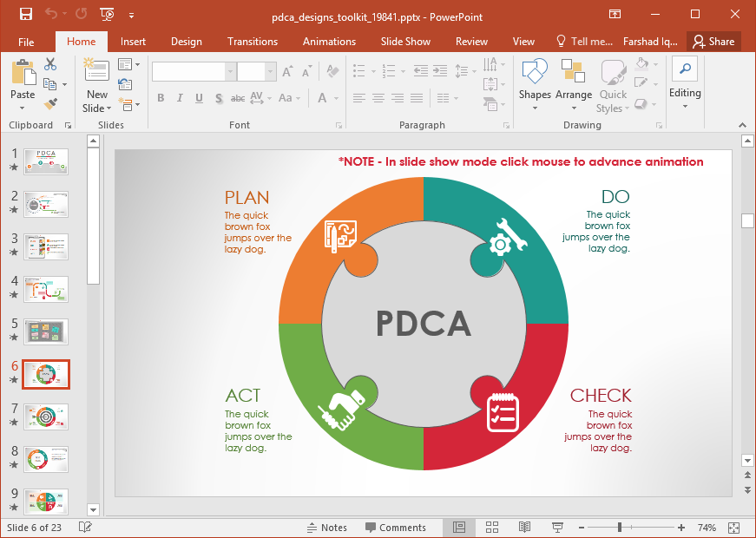The height and width of the screenshot is (538, 756).
Task: Switch to Slide Sorter view
Action: pyautogui.click(x=492, y=528)
